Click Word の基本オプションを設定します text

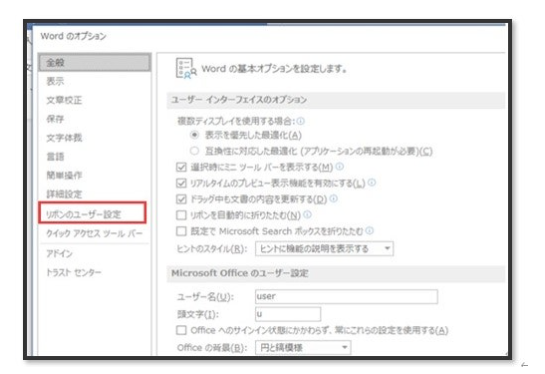[x=274, y=69]
